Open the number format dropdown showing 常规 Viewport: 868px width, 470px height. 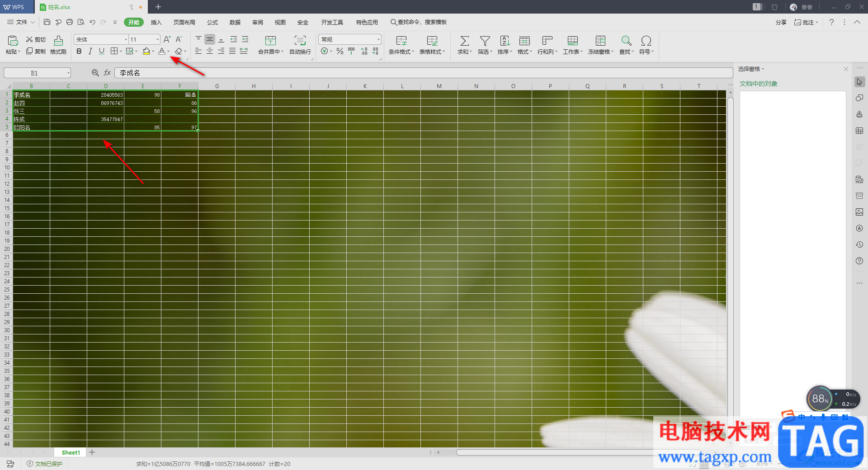coord(378,40)
